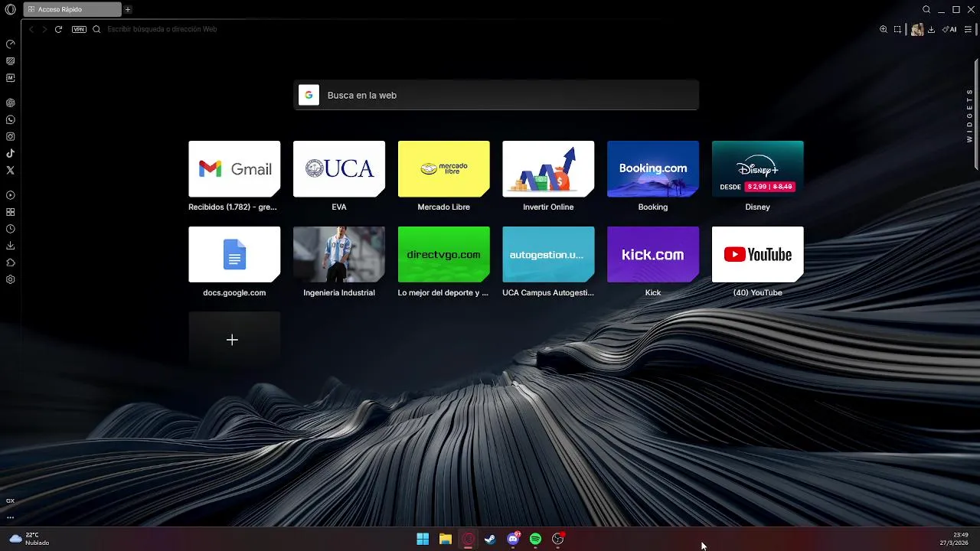Select the Acceso Rápido tab
This screenshot has width=980, height=551.
coord(72,10)
